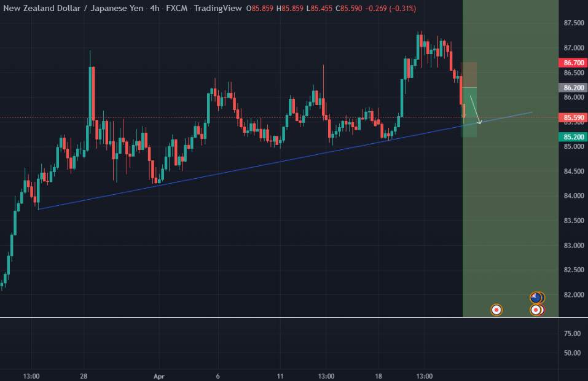Click the 6 date label on the time axis
588x381 pixels.
pos(218,376)
